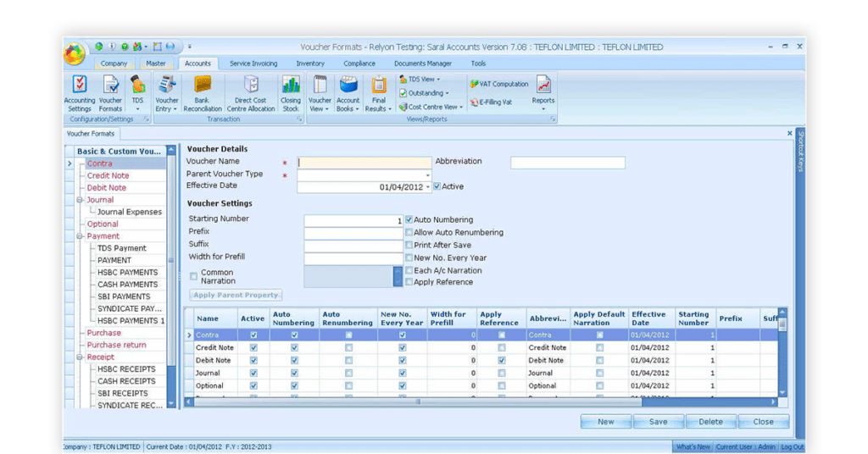This screenshot has height=454, width=868.
Task: Open Outstanding reports option
Action: (x=424, y=93)
